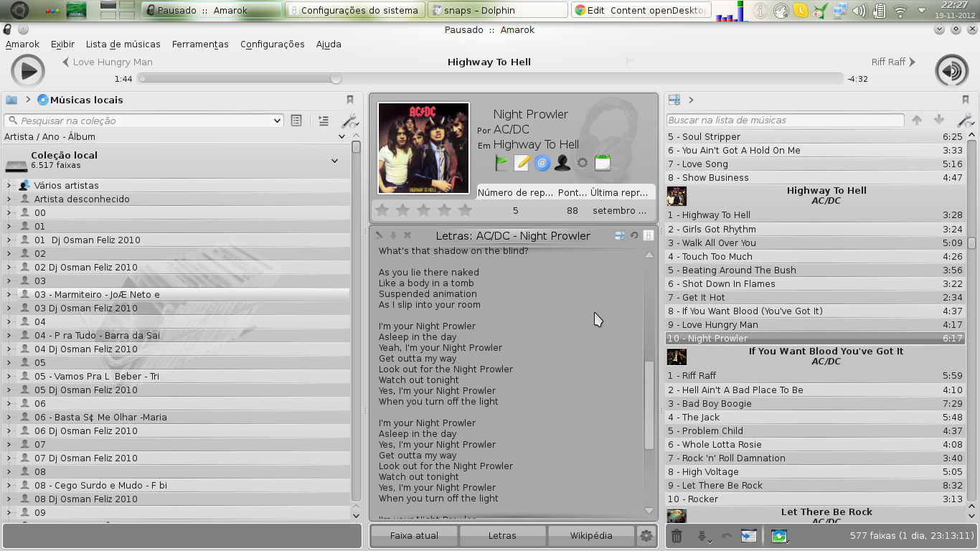Click the playlist vertical scrollbar handle
The height and width of the screenshot is (551, 980).
(x=972, y=243)
